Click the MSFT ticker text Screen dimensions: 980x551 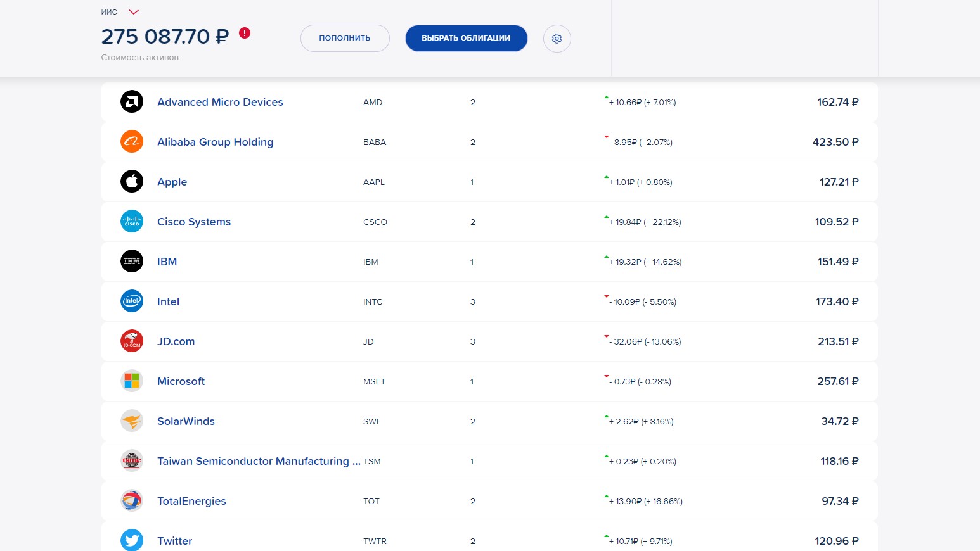(x=374, y=381)
